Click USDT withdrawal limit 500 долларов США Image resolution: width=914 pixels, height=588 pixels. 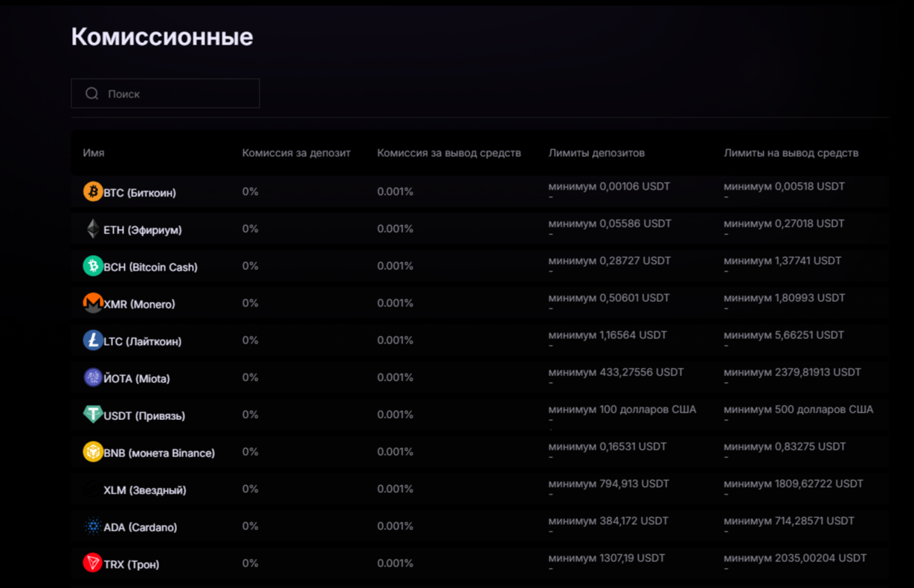click(799, 410)
